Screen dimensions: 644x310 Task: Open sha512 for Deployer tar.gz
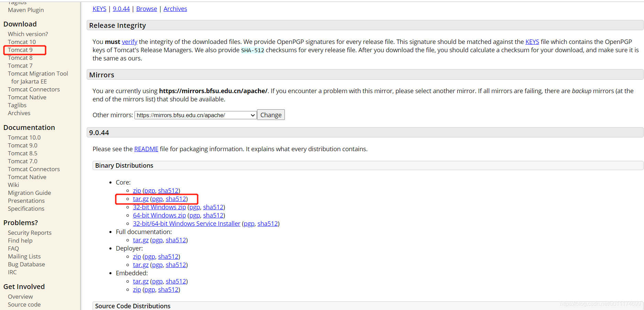click(x=176, y=265)
